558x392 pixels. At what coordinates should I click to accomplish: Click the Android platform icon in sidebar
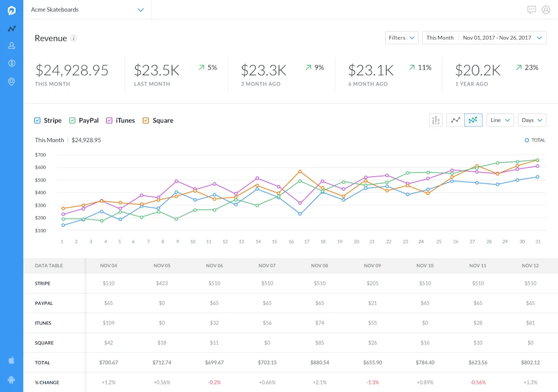(11, 380)
